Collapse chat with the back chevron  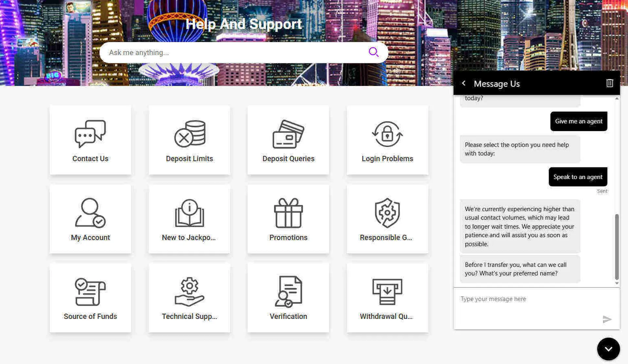463,83
